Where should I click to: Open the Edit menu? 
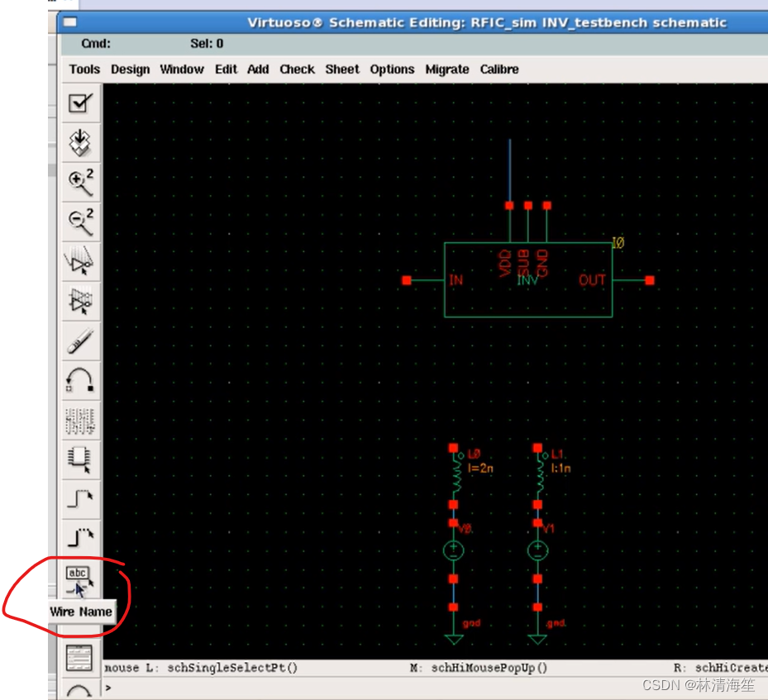tap(226, 69)
